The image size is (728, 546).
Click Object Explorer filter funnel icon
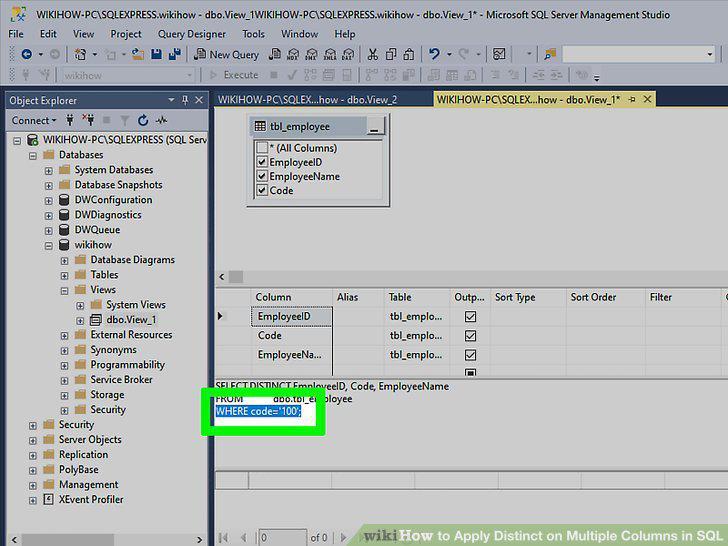124,121
